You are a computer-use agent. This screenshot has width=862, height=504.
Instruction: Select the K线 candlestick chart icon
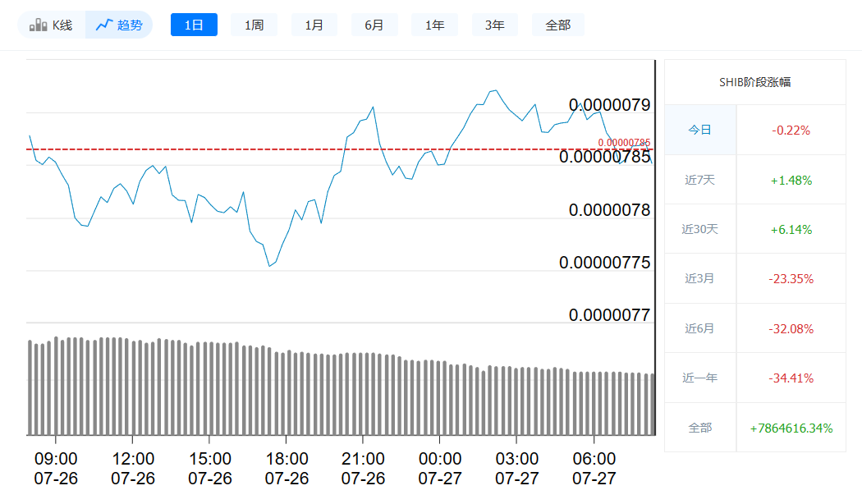(x=38, y=24)
